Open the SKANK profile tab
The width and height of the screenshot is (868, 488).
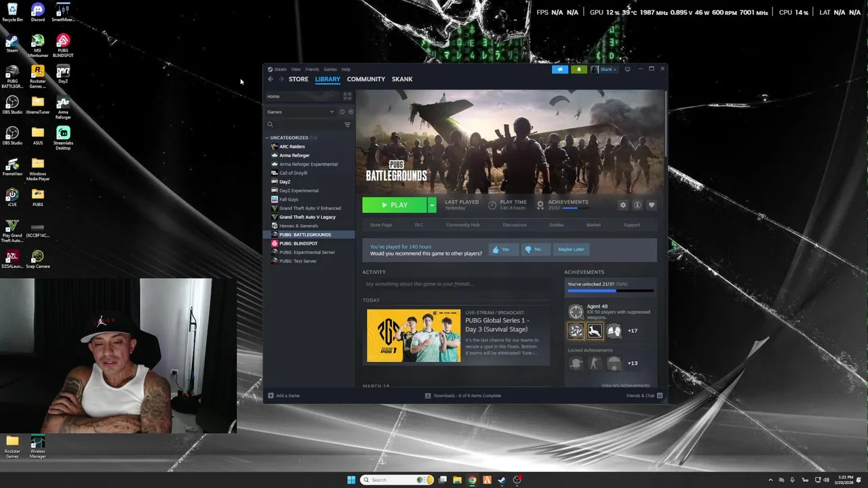point(402,79)
